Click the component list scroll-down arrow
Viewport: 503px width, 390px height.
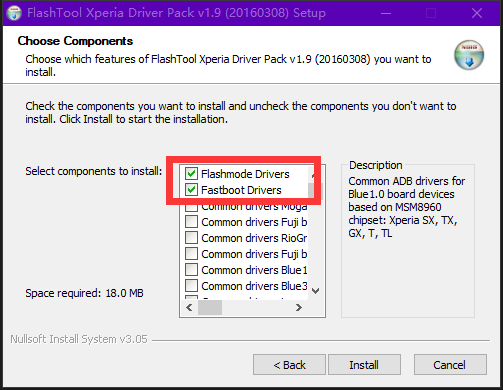pos(315,291)
